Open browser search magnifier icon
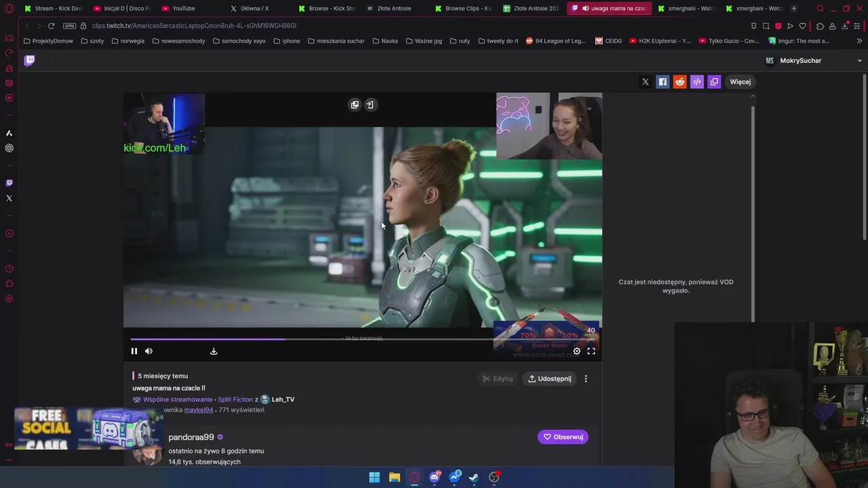The height and width of the screenshot is (488, 868). [820, 8]
